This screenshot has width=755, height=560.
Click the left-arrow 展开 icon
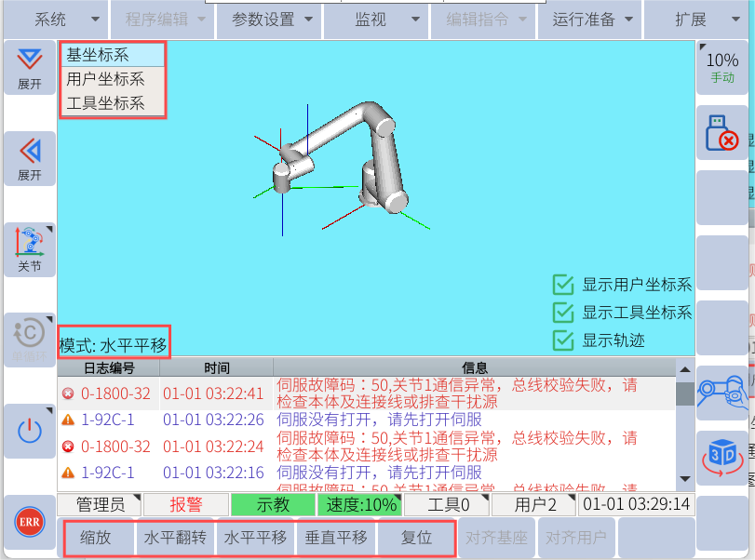(x=30, y=158)
